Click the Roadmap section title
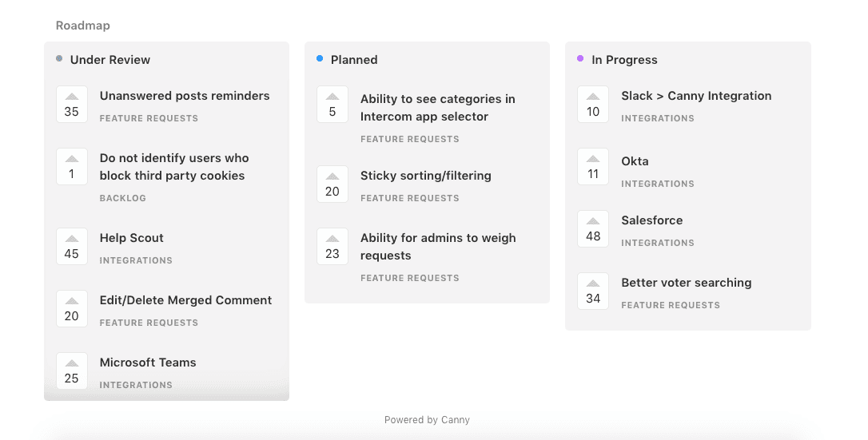 [83, 26]
